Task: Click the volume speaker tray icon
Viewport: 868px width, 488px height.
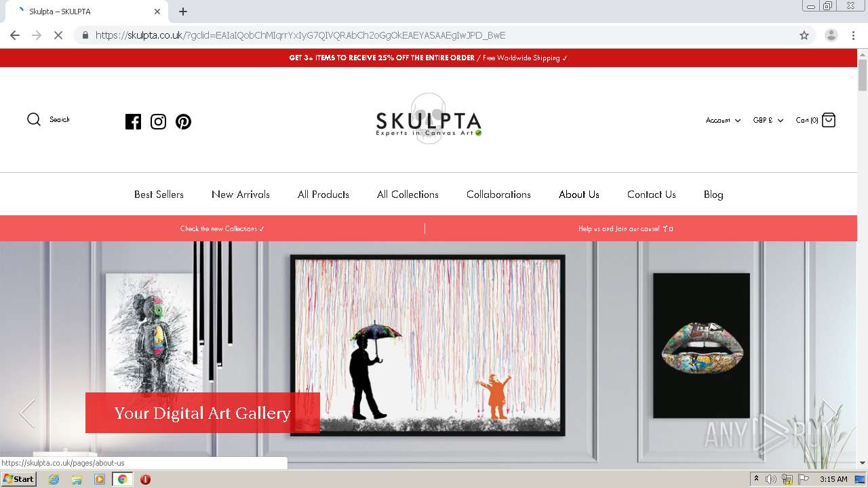Action: [x=771, y=479]
